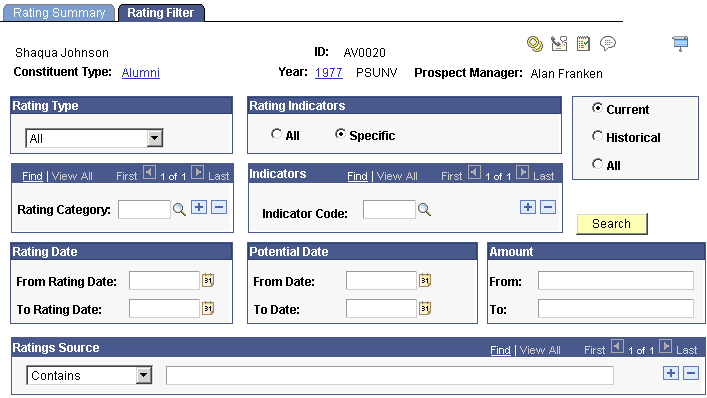Image resolution: width=707 pixels, height=398 pixels.
Task: Show next row in Rating Category grid
Action: [197, 173]
